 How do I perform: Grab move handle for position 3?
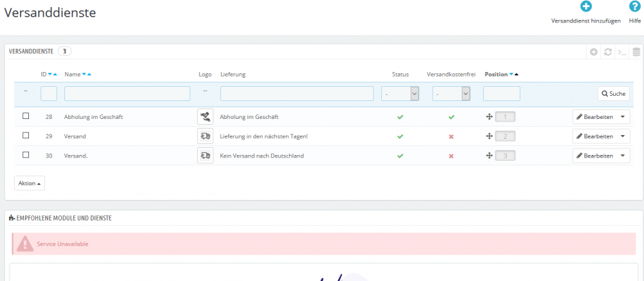pyautogui.click(x=489, y=156)
